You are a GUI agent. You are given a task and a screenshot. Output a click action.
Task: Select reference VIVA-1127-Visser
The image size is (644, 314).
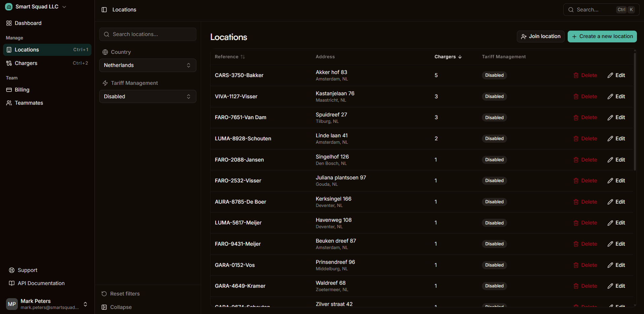point(236,97)
